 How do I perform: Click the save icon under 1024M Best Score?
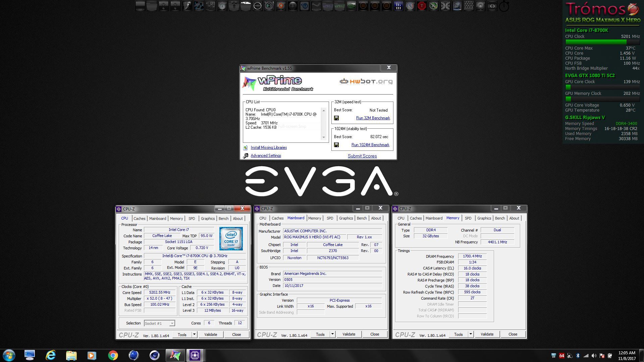[x=336, y=145]
